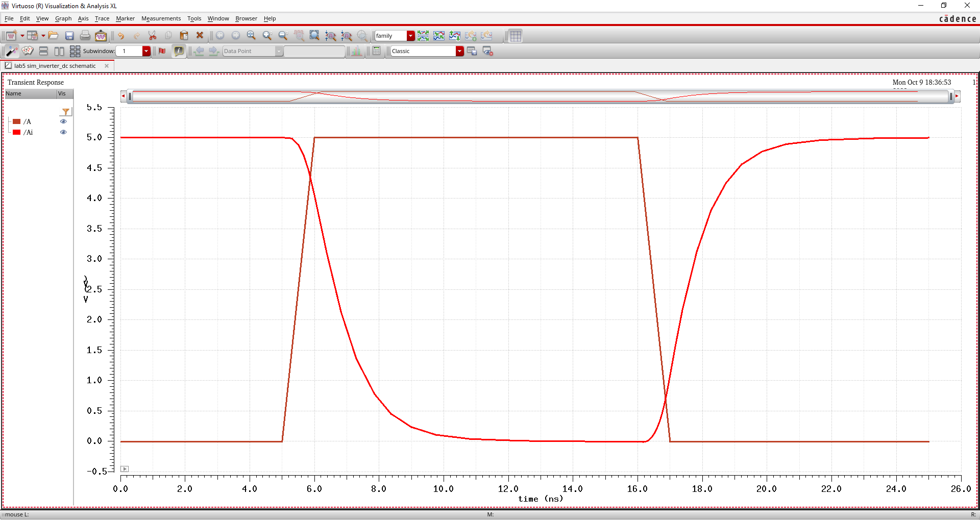
Task: Click the Vertical subwindow layout icon
Action: pos(59,51)
